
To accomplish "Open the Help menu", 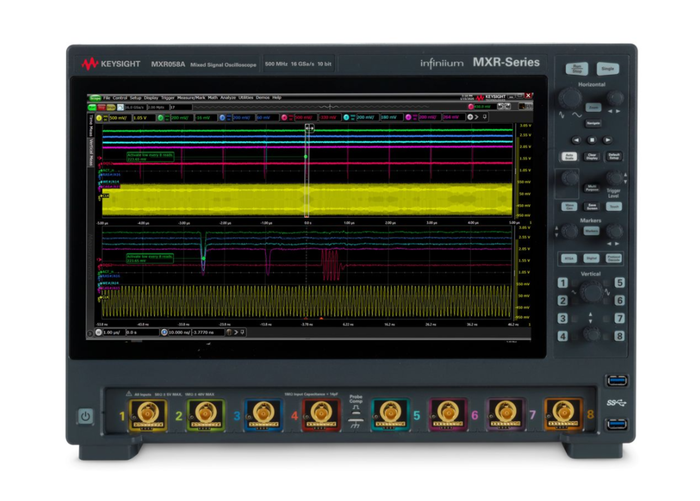I will coord(277,97).
